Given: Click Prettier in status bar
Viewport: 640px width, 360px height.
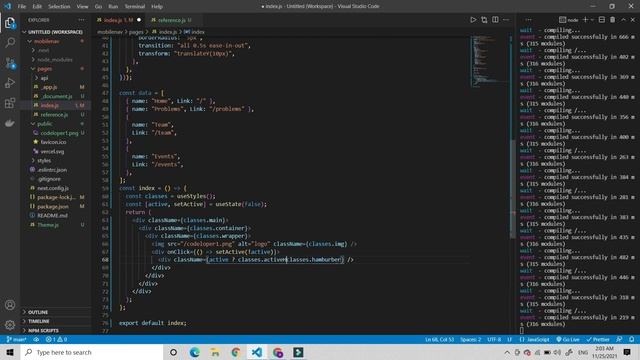Looking at the screenshot, I should point(598,339).
